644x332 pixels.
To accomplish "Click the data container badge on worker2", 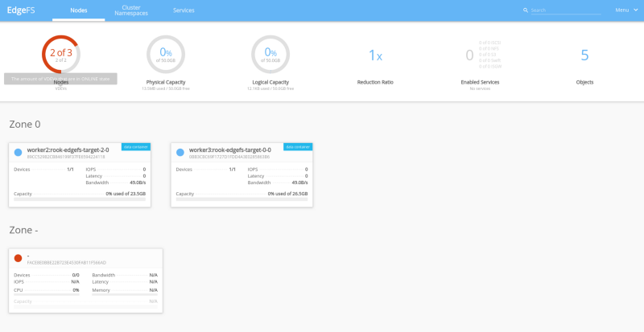I will tap(136, 146).
